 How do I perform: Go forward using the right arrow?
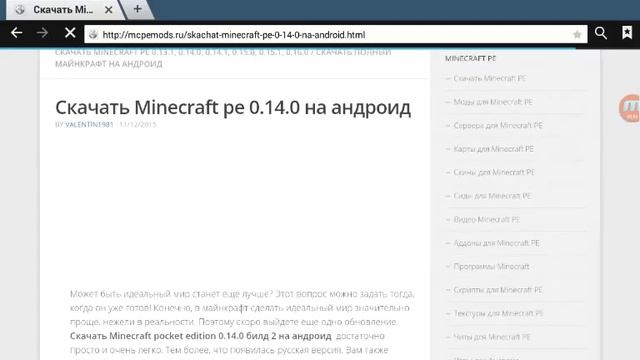pos(42,33)
